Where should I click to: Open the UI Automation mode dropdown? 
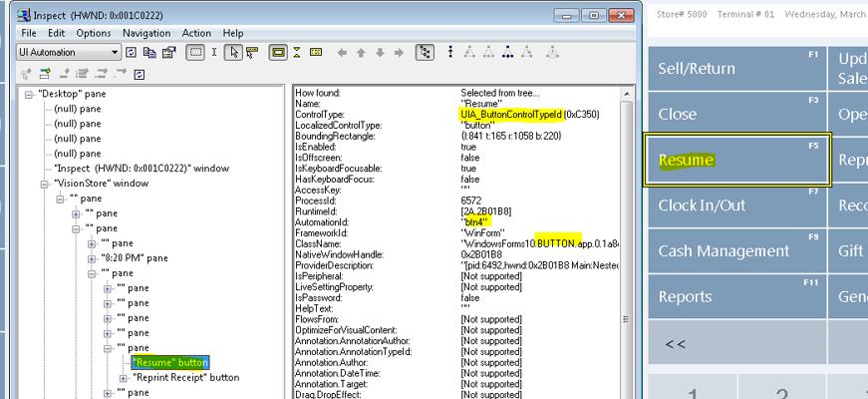[115, 53]
